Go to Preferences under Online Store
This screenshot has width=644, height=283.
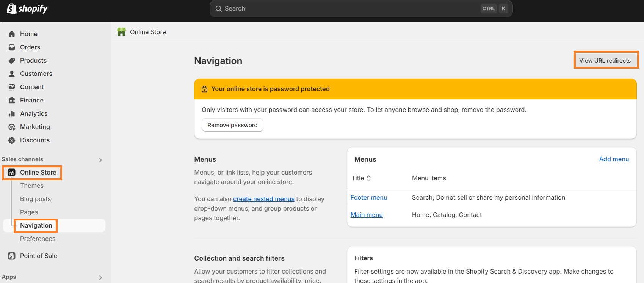point(38,239)
